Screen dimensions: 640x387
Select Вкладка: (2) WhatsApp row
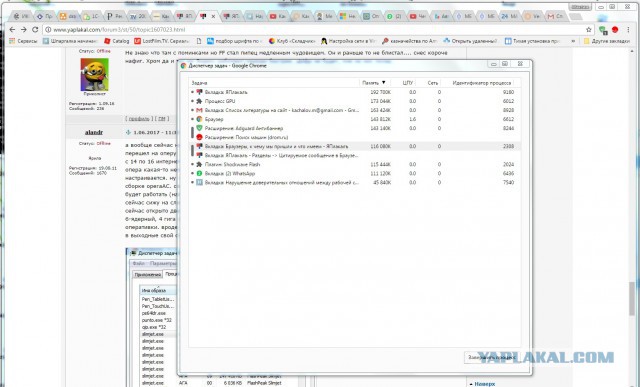point(354,173)
